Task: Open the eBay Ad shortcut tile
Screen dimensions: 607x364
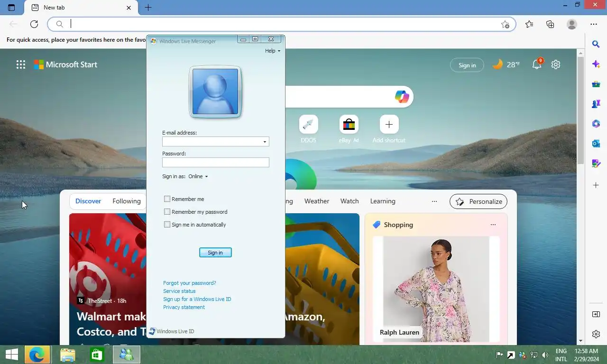Action: click(349, 129)
